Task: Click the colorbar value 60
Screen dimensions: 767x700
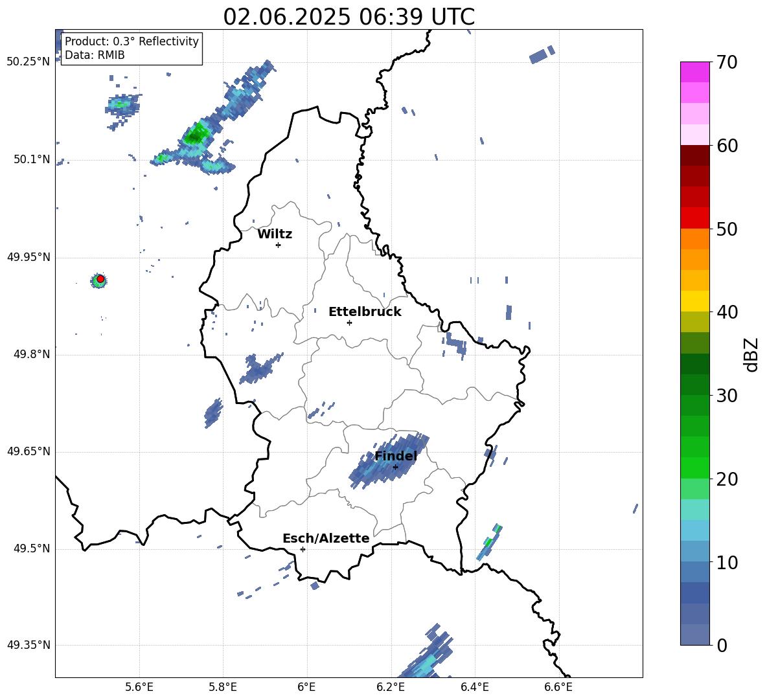Action: point(727,146)
